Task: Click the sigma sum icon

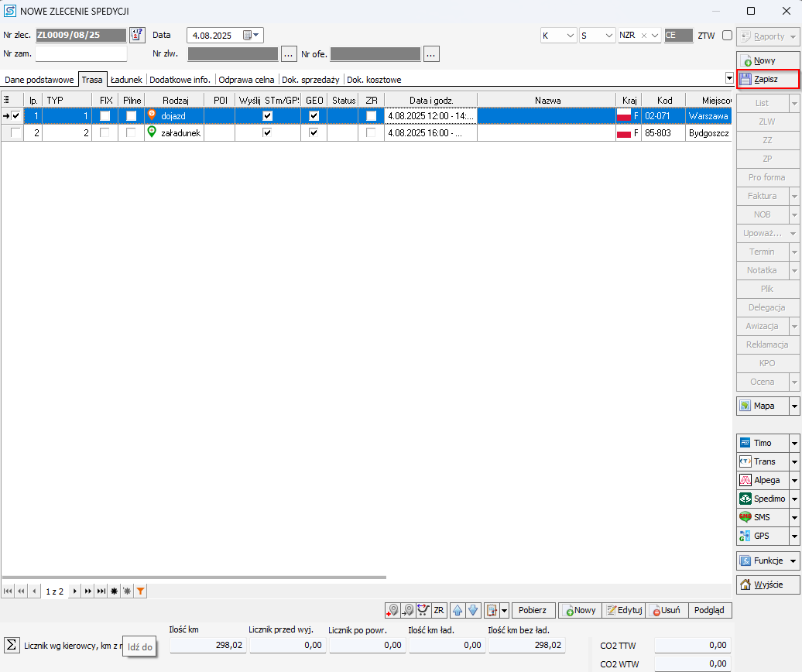Action: 12,645
